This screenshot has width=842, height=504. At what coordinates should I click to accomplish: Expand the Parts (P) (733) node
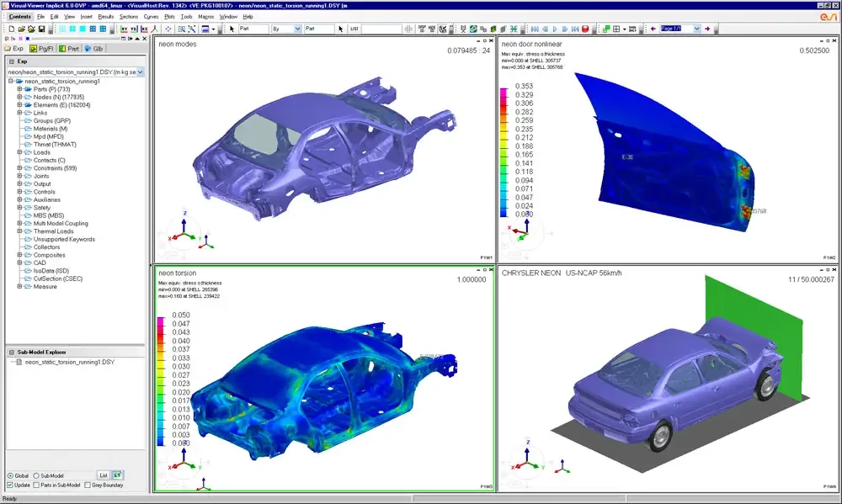pos(19,89)
